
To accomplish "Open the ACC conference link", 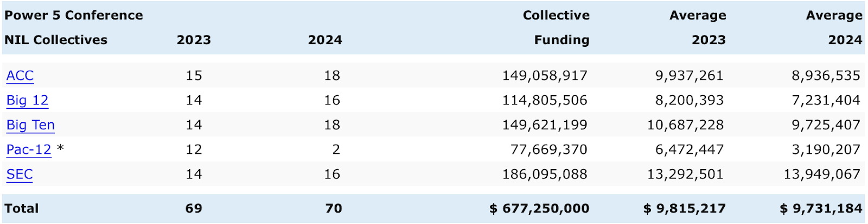I will click(x=20, y=76).
